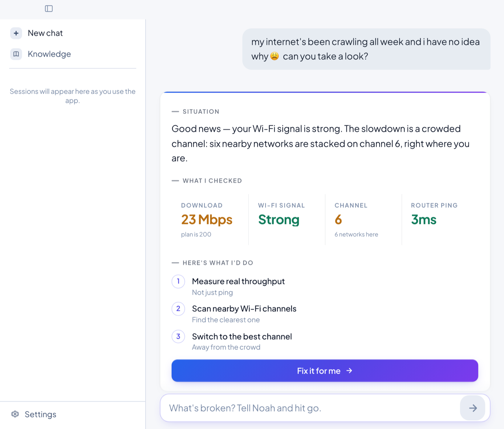Click the channel 6 value
The image size is (504, 429).
click(338, 220)
